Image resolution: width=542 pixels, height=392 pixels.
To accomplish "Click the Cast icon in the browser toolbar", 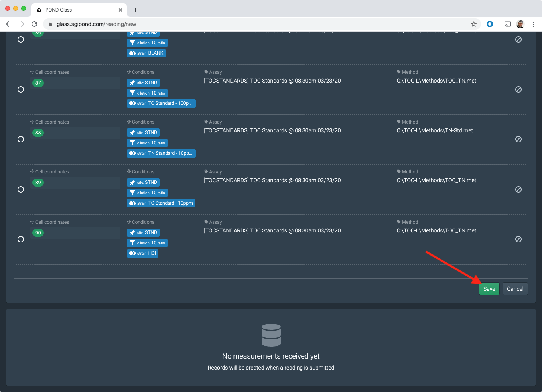I will coord(507,24).
